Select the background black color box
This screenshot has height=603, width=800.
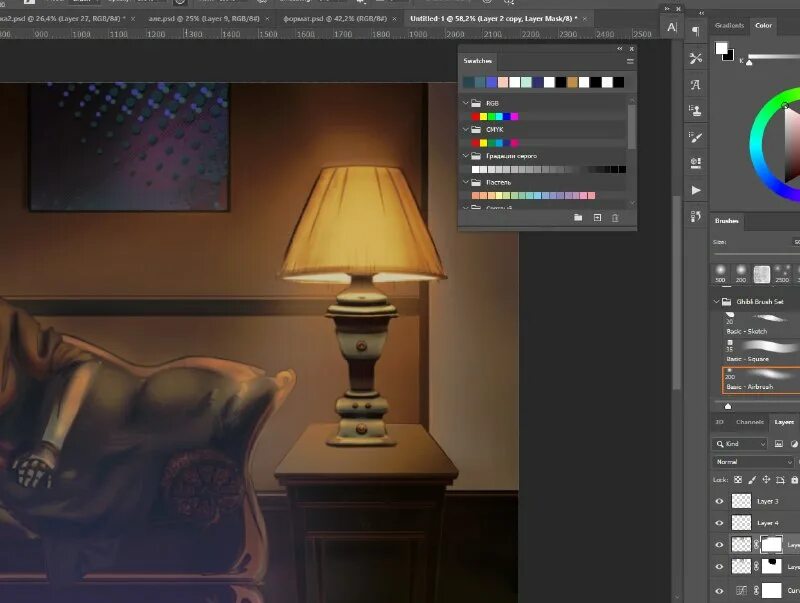[x=729, y=56]
